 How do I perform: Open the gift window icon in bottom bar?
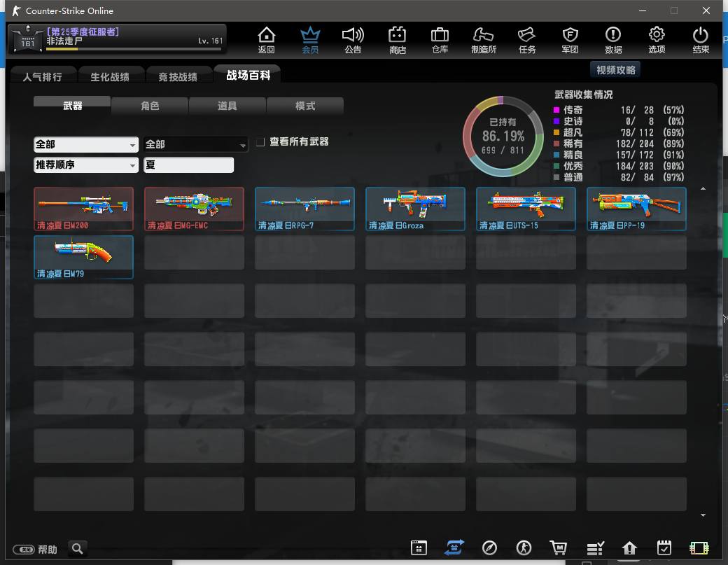coord(419,547)
